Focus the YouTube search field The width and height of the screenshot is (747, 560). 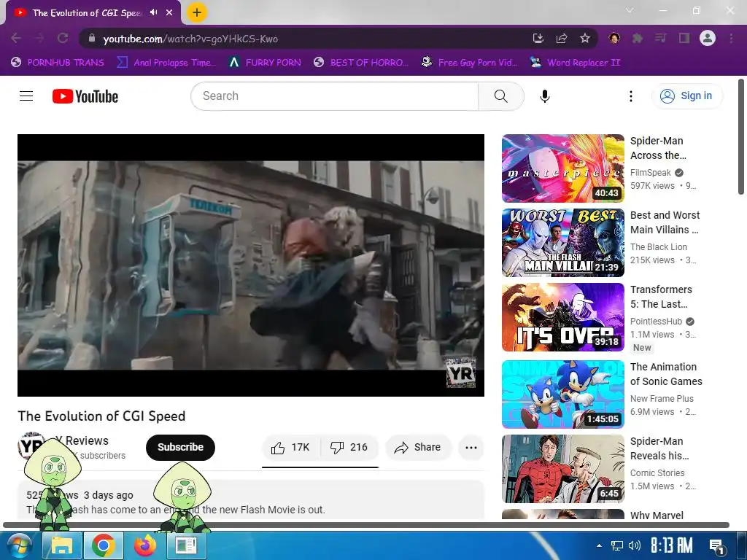coord(334,96)
